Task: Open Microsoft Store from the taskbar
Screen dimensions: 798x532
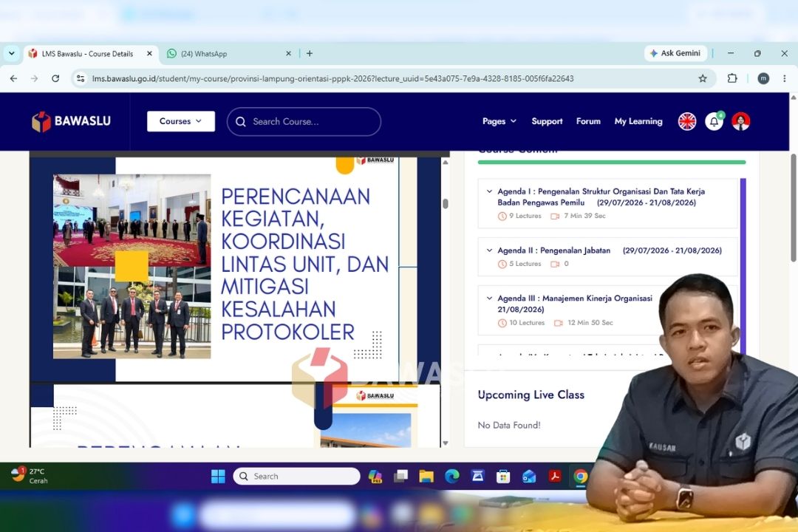Action: [503, 477]
